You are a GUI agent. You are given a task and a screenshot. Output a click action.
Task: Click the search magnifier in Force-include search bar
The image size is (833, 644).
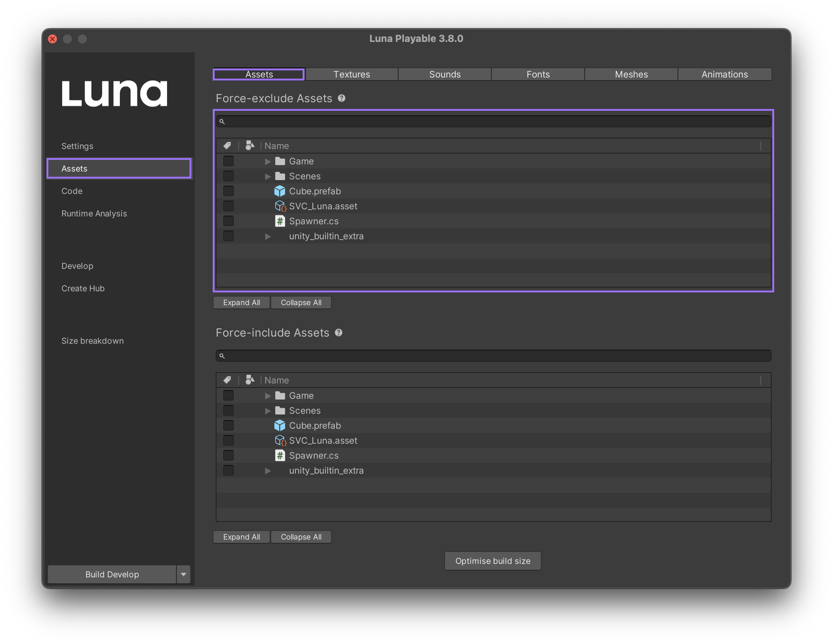(x=222, y=356)
